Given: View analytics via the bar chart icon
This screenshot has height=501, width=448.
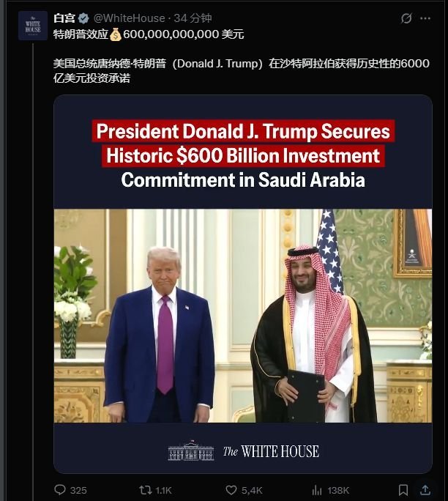Looking at the screenshot, I should tap(317, 490).
